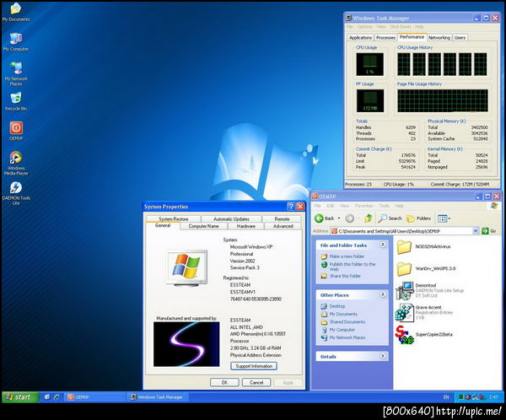The image size is (506, 420).
Task: Select the Demontool setup file icon
Action: pos(405,291)
